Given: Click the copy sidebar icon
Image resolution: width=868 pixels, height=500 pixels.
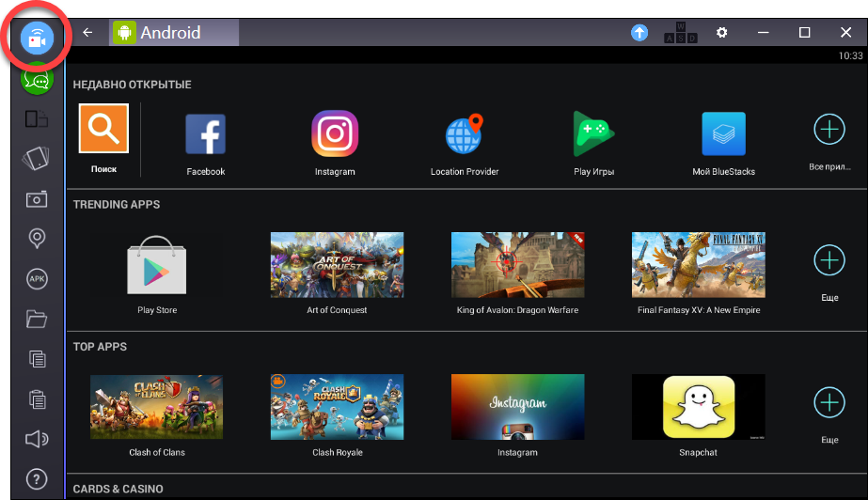Looking at the screenshot, I should point(37,359).
